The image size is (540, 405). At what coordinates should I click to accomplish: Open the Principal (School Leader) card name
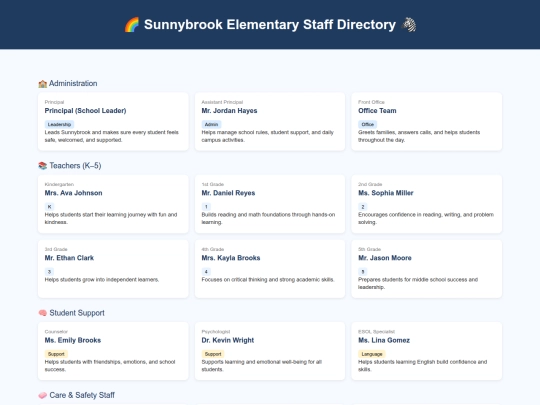[x=85, y=111]
